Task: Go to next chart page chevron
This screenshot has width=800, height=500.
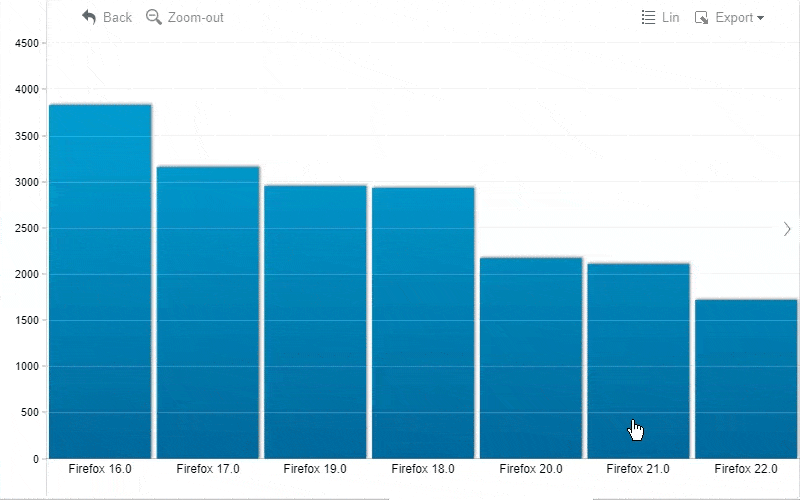Action: pos(787,229)
